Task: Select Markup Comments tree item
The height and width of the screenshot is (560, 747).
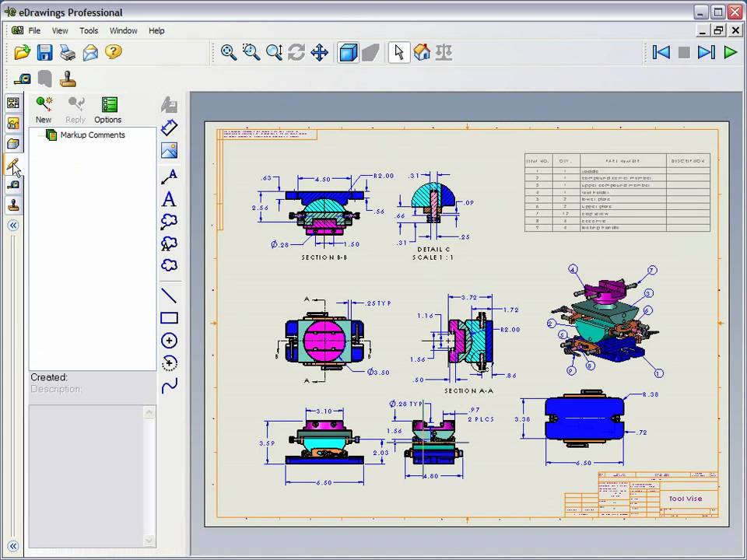Action: click(x=93, y=135)
